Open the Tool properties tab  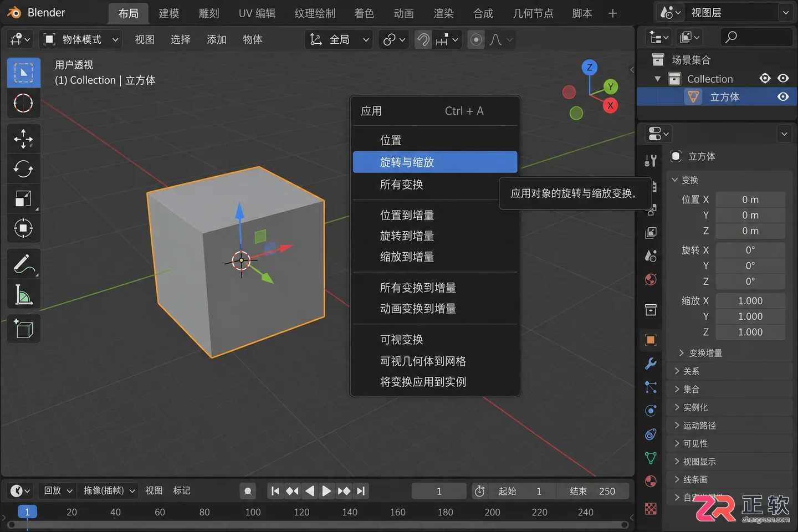(651, 161)
